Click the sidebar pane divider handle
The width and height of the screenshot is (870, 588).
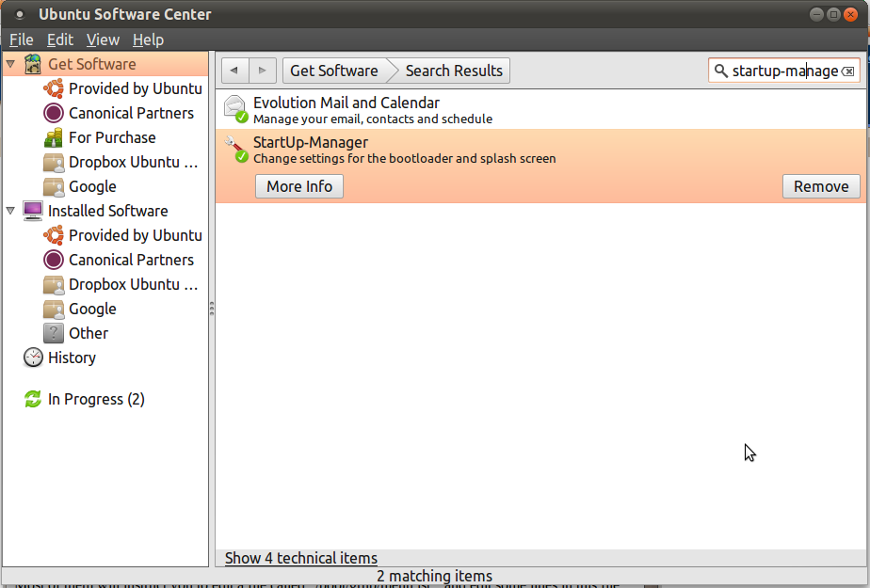tap(212, 309)
